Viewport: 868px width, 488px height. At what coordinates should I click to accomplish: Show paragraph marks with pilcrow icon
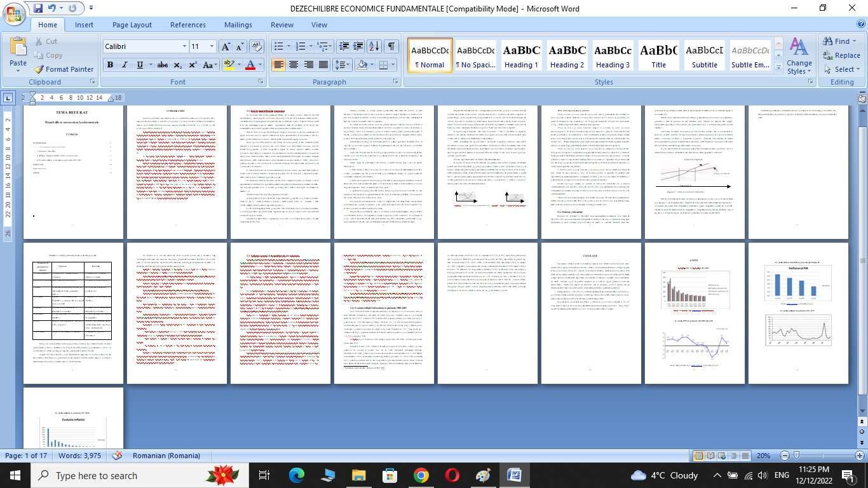click(391, 46)
